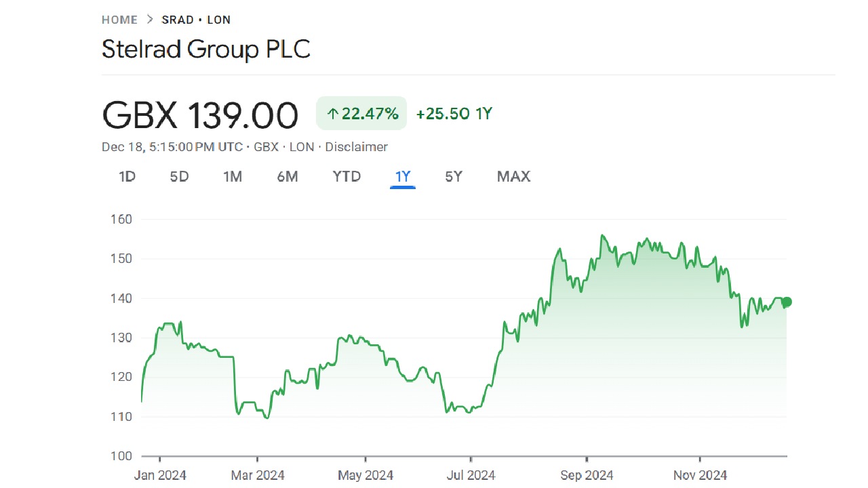This screenshot has width=868, height=488.
Task: Click the active 1Y range tab
Action: (x=403, y=177)
